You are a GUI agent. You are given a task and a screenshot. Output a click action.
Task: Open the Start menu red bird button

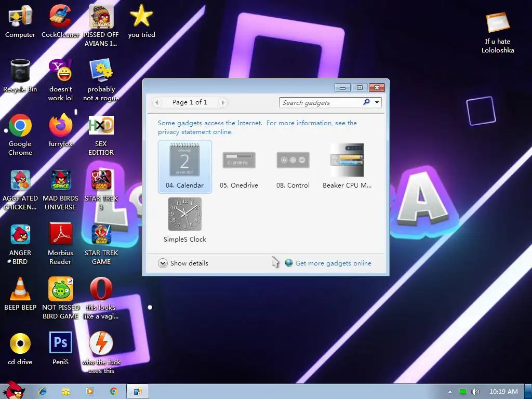14,390
